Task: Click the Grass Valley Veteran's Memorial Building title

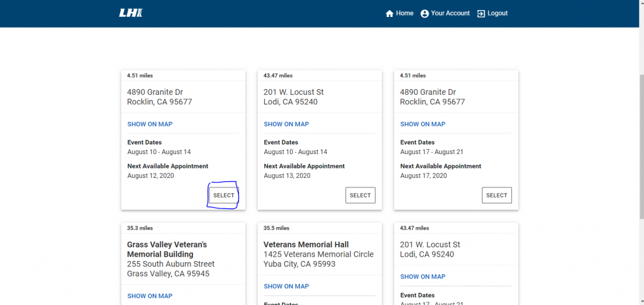Action: click(167, 249)
